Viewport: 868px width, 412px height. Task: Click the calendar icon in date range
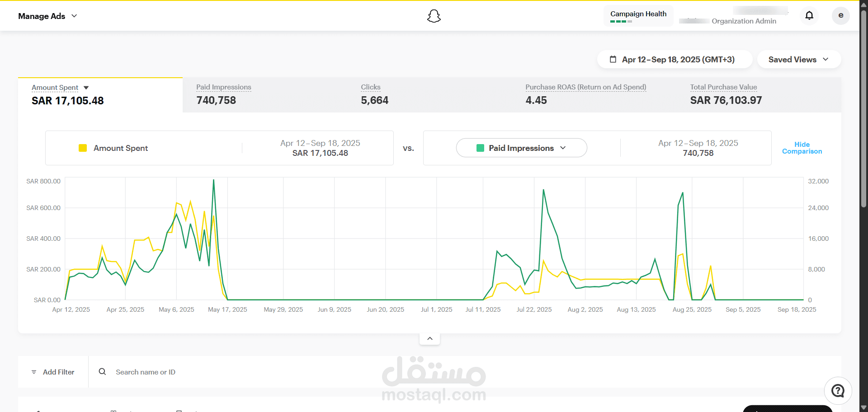[613, 59]
